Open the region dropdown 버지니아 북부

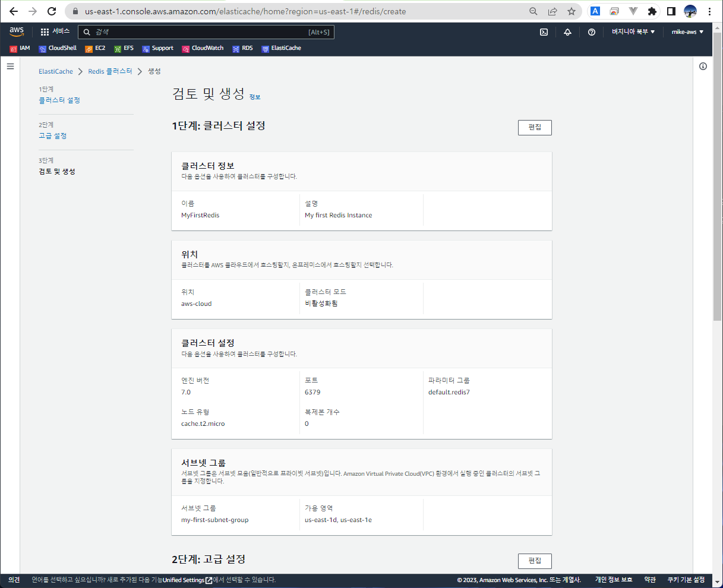pos(633,32)
